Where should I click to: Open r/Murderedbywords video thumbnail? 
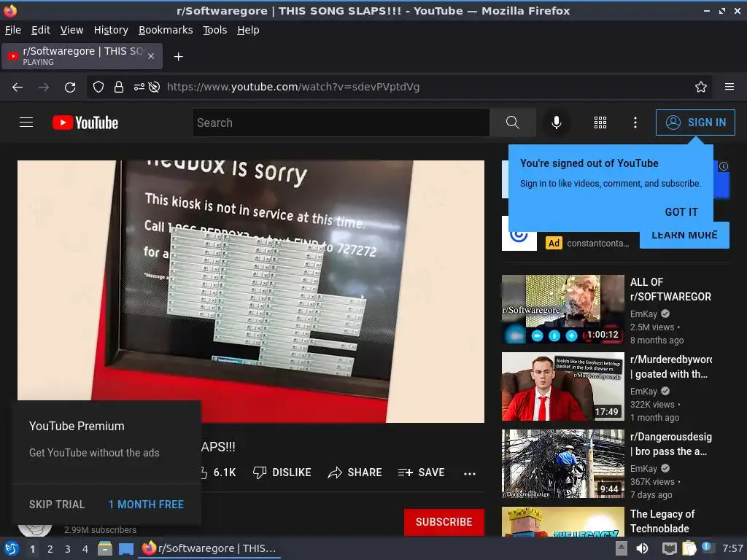(x=562, y=386)
